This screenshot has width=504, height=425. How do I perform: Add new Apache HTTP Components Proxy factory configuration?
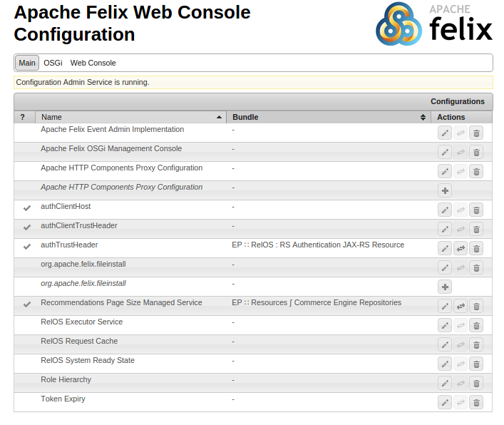(x=445, y=190)
